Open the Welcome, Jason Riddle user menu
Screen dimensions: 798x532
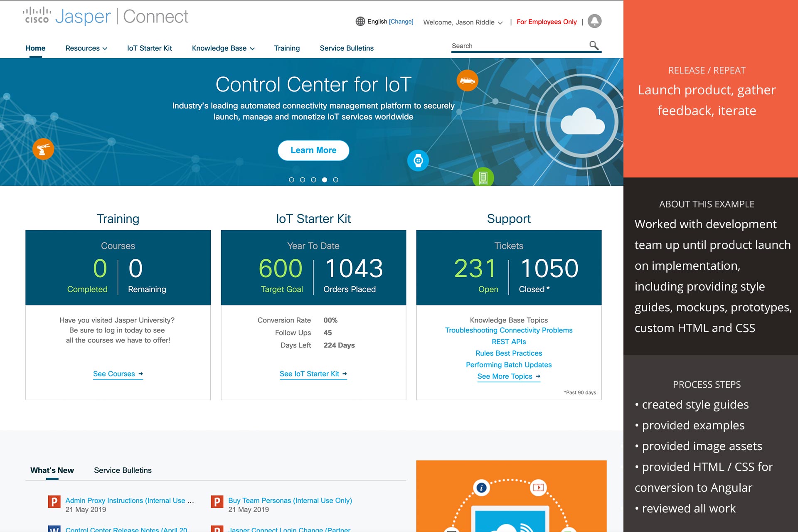click(x=463, y=22)
